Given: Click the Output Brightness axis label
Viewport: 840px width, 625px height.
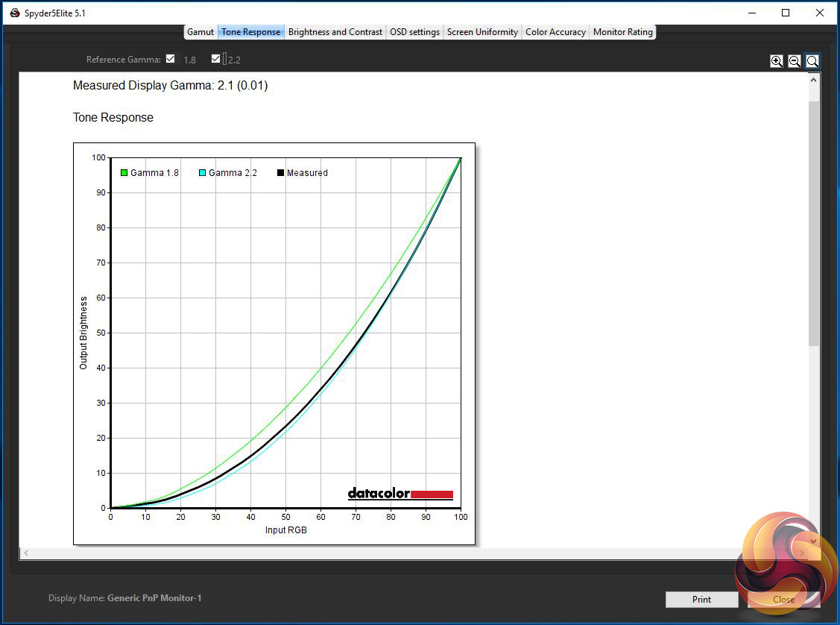Looking at the screenshot, I should (83, 333).
